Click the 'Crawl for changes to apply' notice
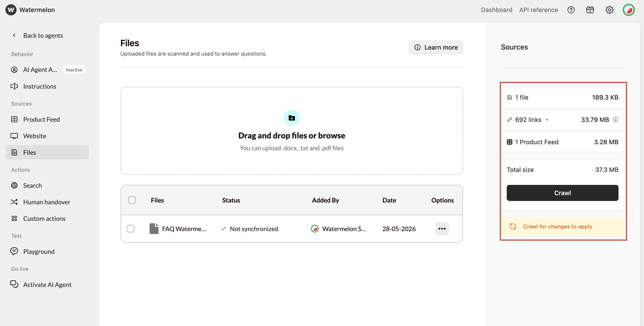Image resolution: width=644 pixels, height=326 pixels. [x=563, y=226]
